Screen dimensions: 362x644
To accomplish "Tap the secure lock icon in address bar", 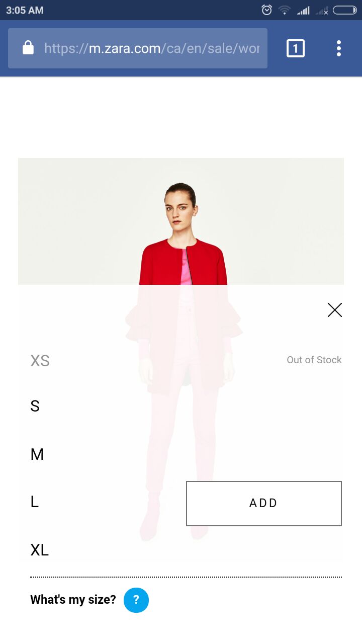I will 28,48.
